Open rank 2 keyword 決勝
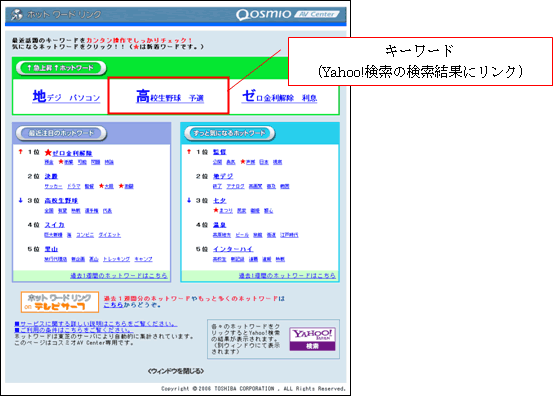Screen dimensions: 553x396 coord(51,176)
